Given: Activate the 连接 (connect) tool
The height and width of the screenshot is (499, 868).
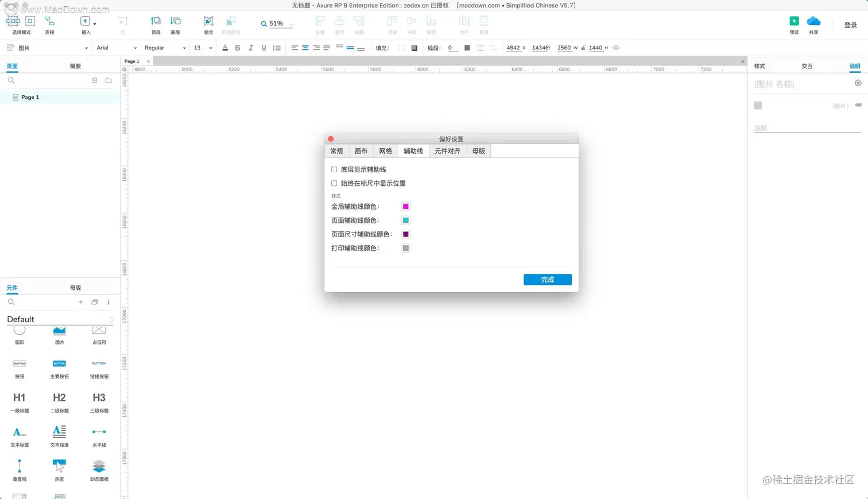Looking at the screenshot, I should (x=49, y=24).
